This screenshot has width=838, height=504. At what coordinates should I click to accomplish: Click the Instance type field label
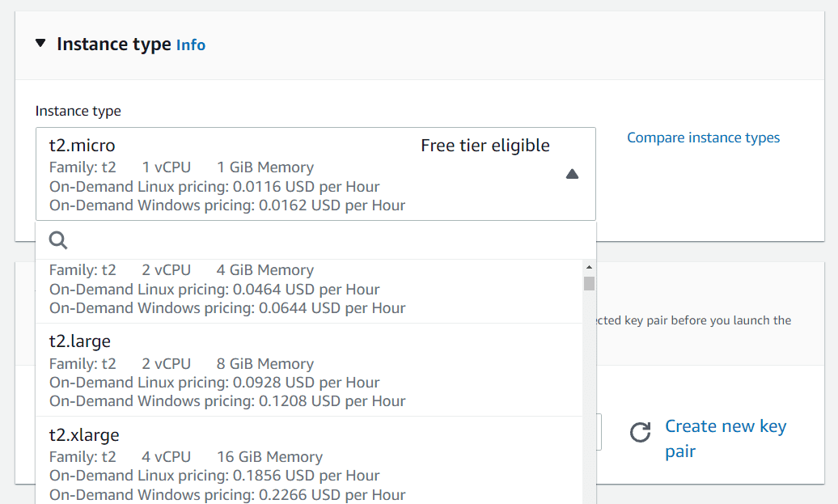click(x=78, y=111)
